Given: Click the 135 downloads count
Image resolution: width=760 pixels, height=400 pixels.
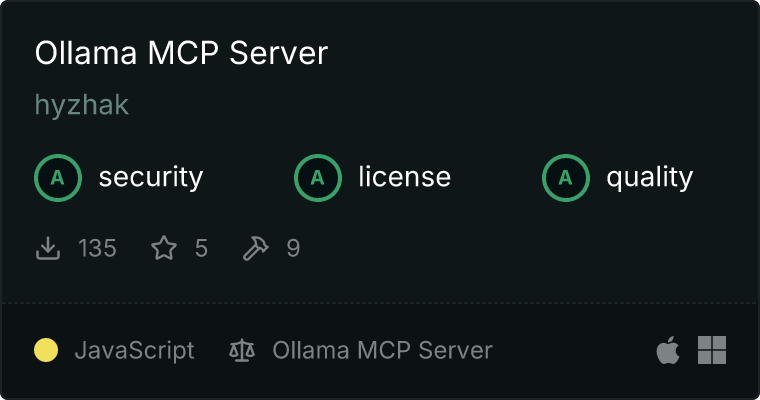Looking at the screenshot, I should (x=97, y=248).
